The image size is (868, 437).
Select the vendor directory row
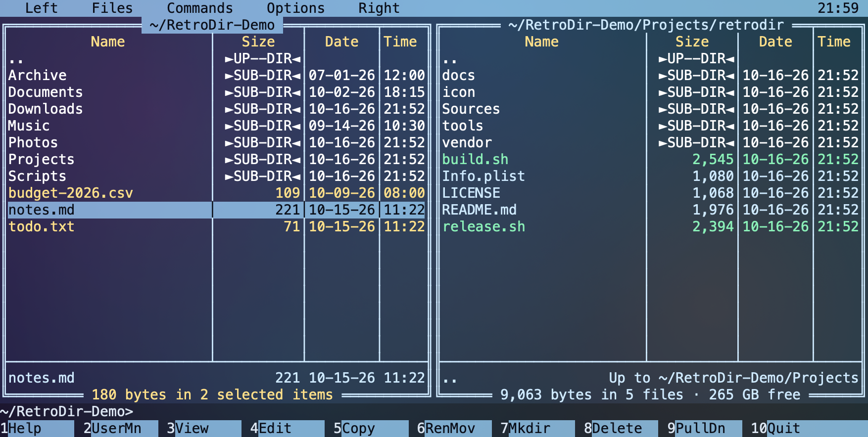pyautogui.click(x=650, y=142)
